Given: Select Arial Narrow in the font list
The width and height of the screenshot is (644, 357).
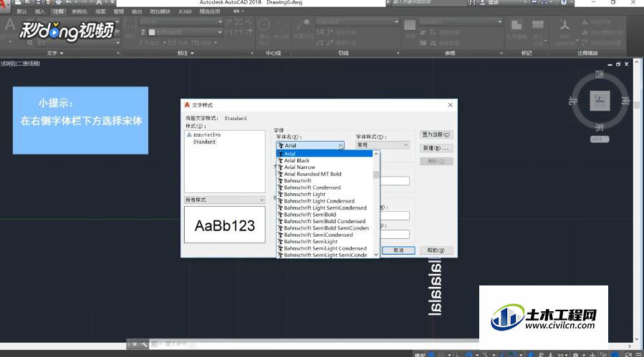Looking at the screenshot, I should (325, 167).
